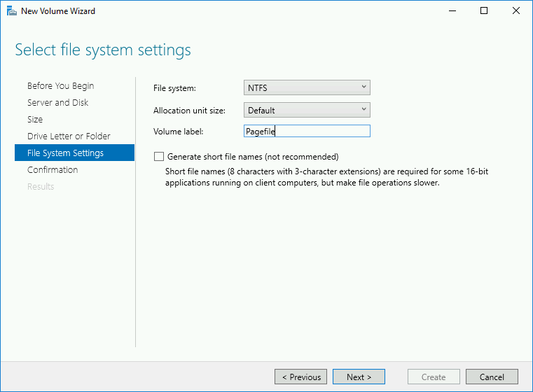Image resolution: width=533 pixels, height=392 pixels.
Task: Expand the Allocation unit size dropdown
Action: (x=307, y=110)
